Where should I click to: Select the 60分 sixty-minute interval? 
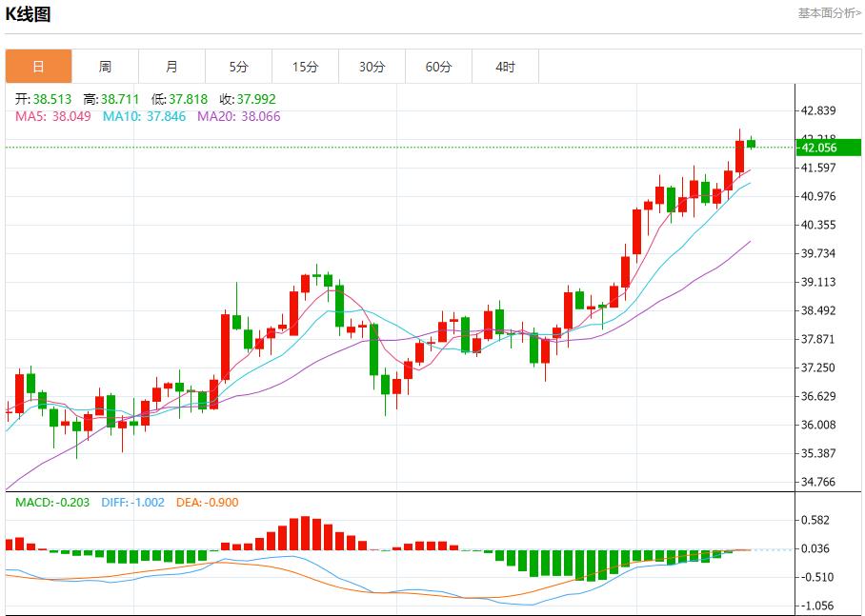[438, 66]
